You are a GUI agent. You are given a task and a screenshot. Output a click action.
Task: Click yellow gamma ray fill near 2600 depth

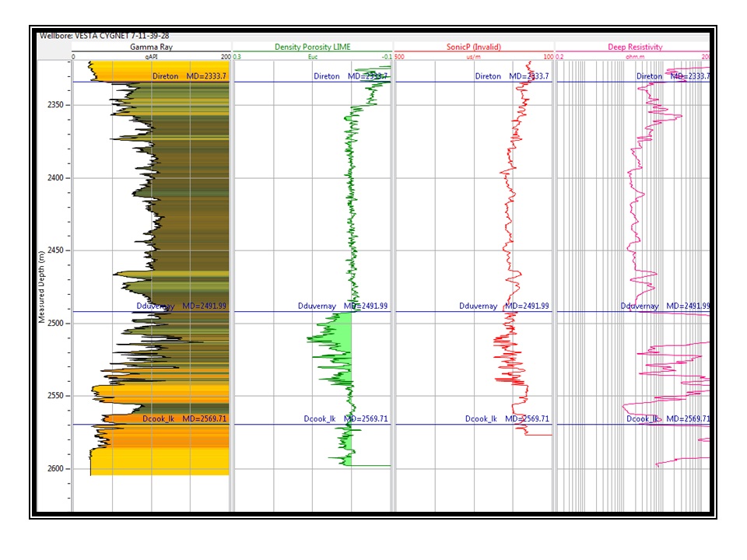click(x=156, y=465)
